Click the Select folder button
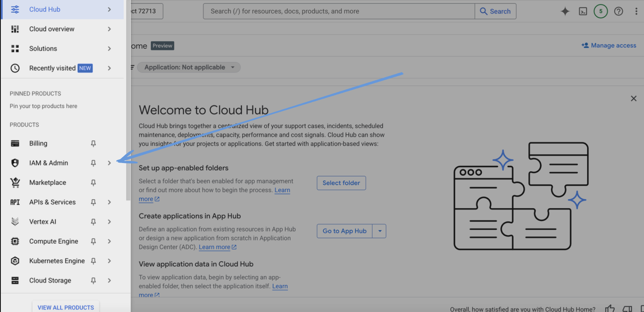644x312 pixels. click(x=341, y=183)
